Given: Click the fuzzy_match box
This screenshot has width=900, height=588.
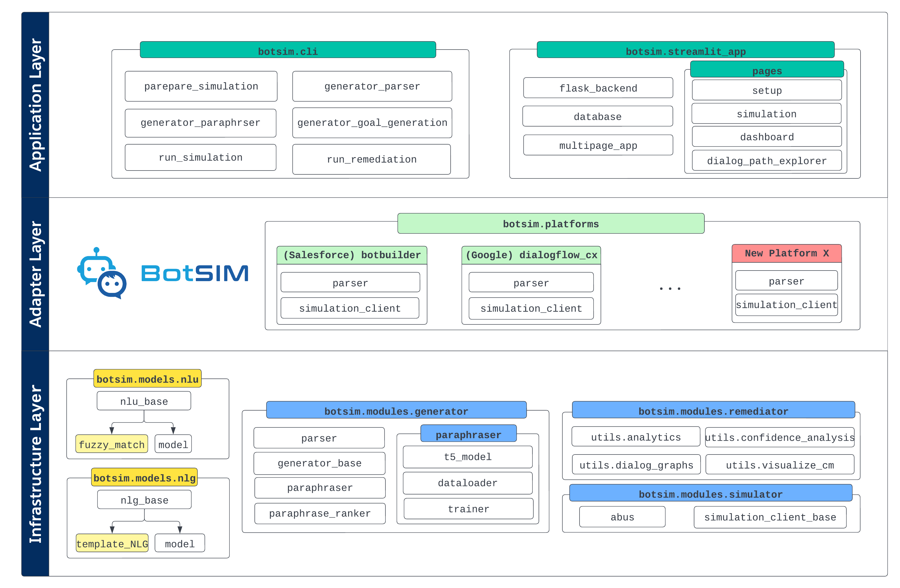Looking at the screenshot, I should coord(112,444).
